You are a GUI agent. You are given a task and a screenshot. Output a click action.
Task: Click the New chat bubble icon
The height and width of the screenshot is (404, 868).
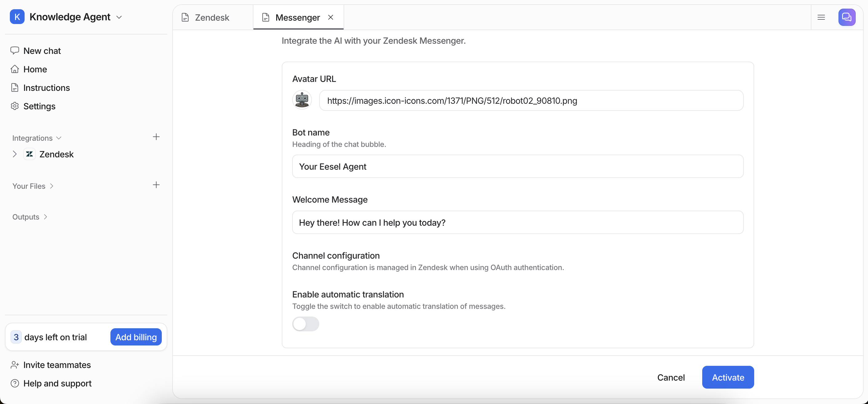(x=15, y=50)
